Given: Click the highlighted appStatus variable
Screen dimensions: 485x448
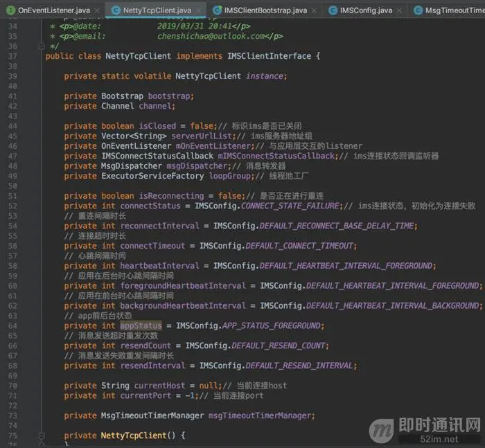Looking at the screenshot, I should (141, 325).
